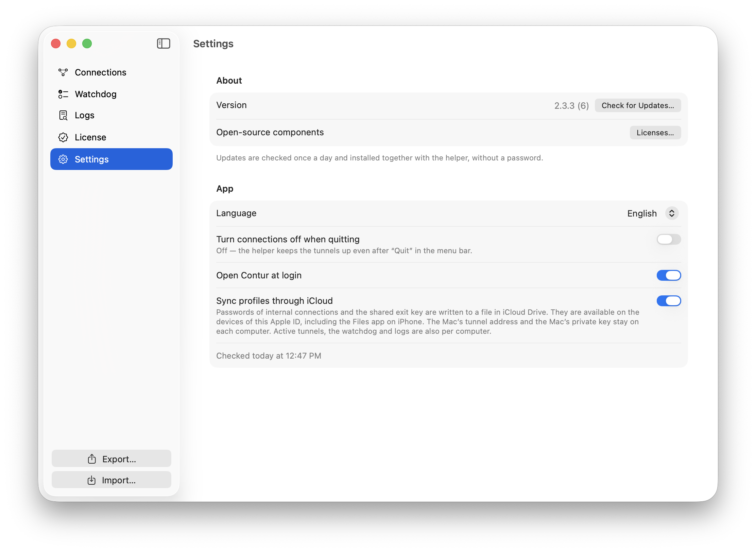
Task: Disable Open Contur at login
Action: 669,275
